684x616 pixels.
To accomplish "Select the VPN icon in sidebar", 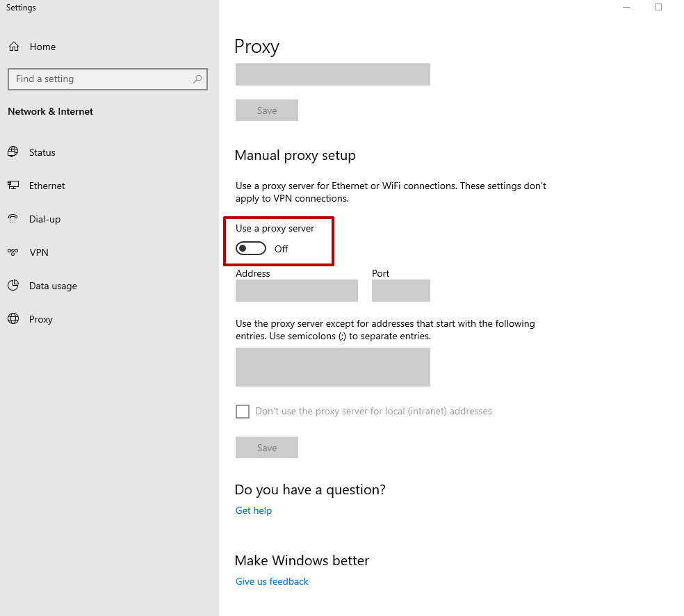I will [x=13, y=252].
